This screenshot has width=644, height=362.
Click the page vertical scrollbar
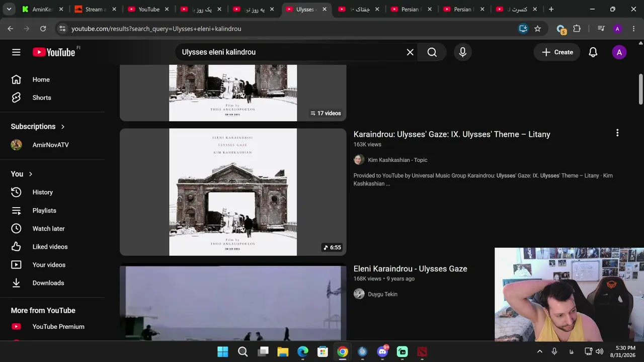pos(640,89)
